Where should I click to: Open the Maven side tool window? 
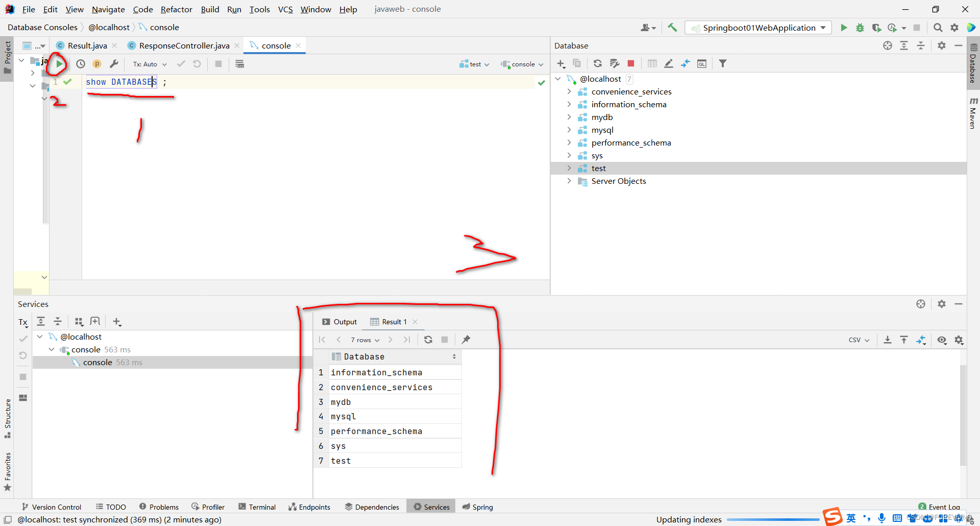[973, 113]
